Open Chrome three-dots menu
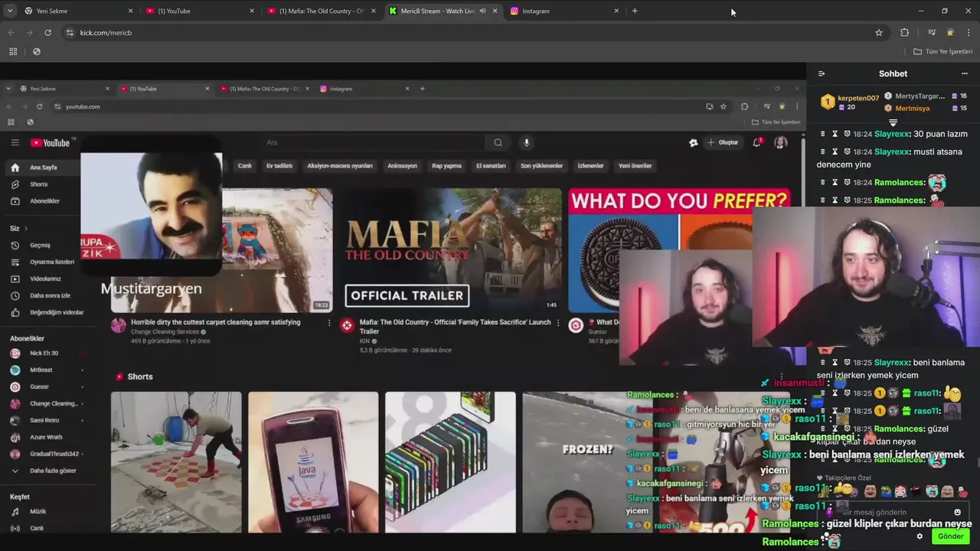 tap(969, 32)
